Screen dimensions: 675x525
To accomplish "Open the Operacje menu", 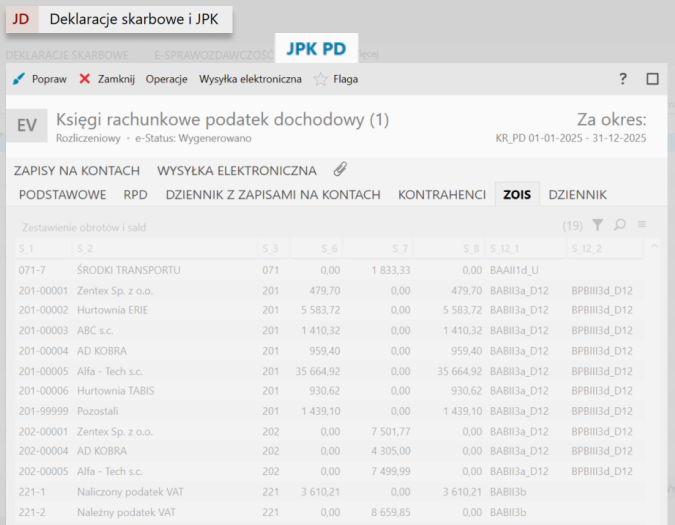I will point(166,79).
